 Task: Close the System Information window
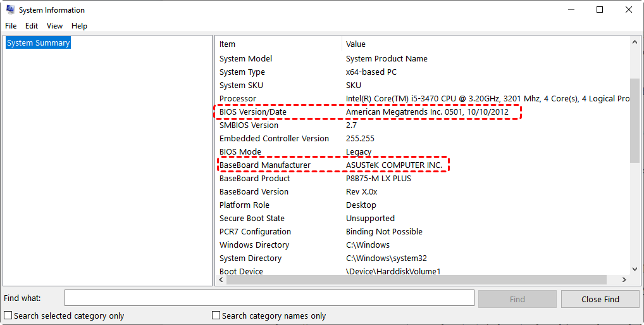click(629, 10)
